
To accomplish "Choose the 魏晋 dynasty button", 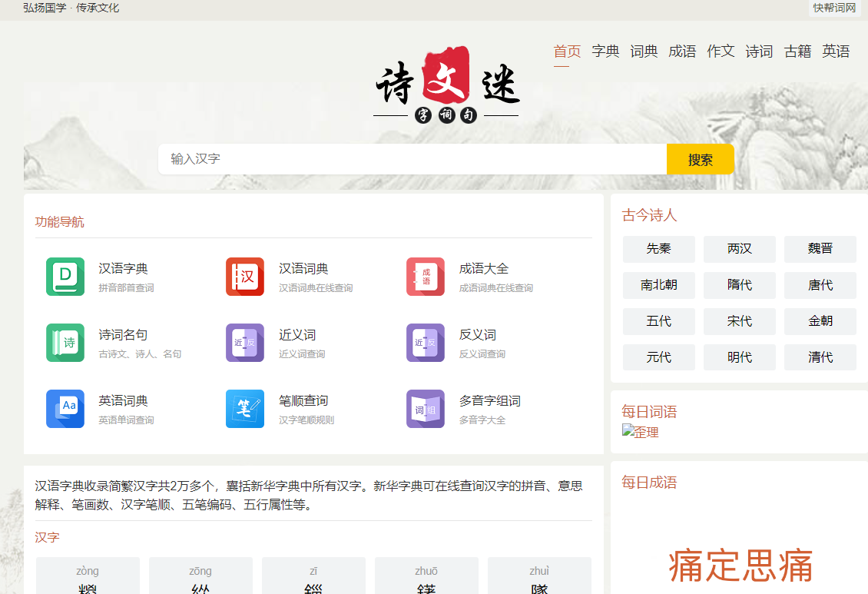I will point(820,249).
